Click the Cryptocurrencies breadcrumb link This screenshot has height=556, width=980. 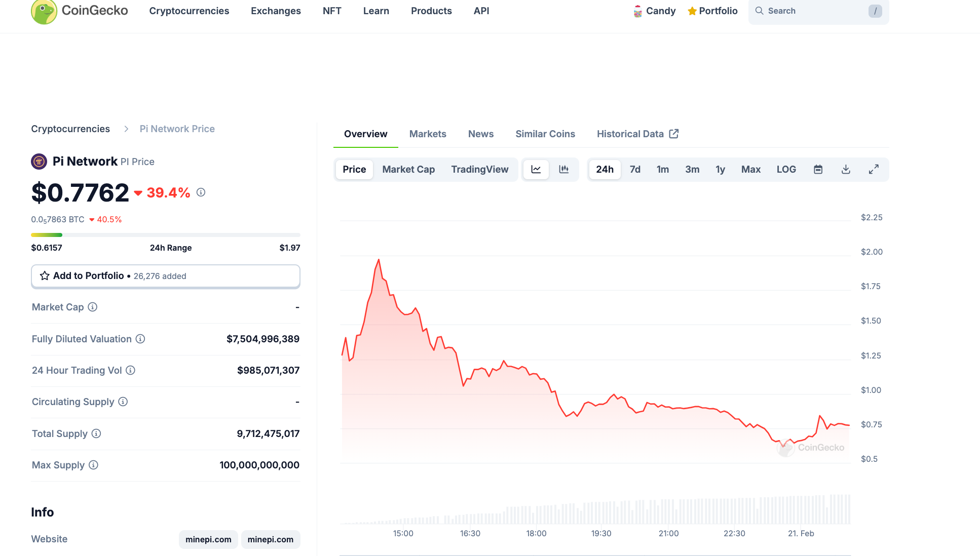tap(70, 129)
